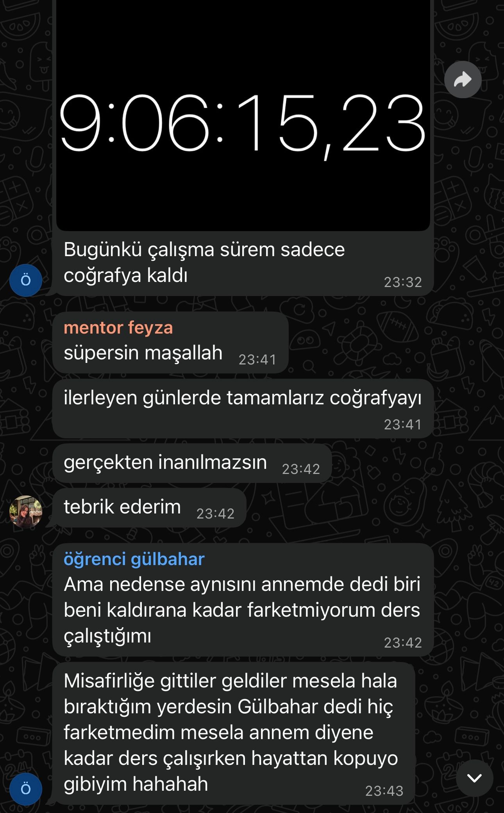Tap the blue Ö avatar near the 23:43 message

26,789
